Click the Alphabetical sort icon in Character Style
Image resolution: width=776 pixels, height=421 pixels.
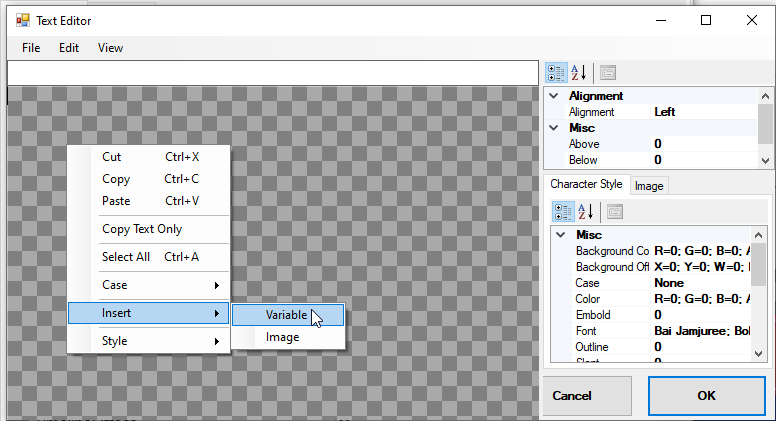click(x=585, y=211)
